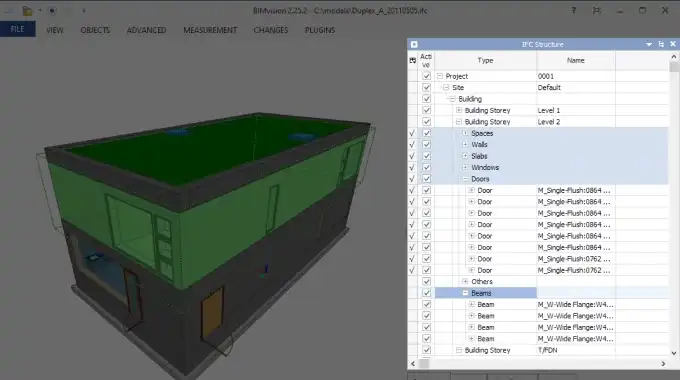Click the horizontal scrollbar left arrow
Image resolution: width=680 pixels, height=380 pixels.
[413, 364]
